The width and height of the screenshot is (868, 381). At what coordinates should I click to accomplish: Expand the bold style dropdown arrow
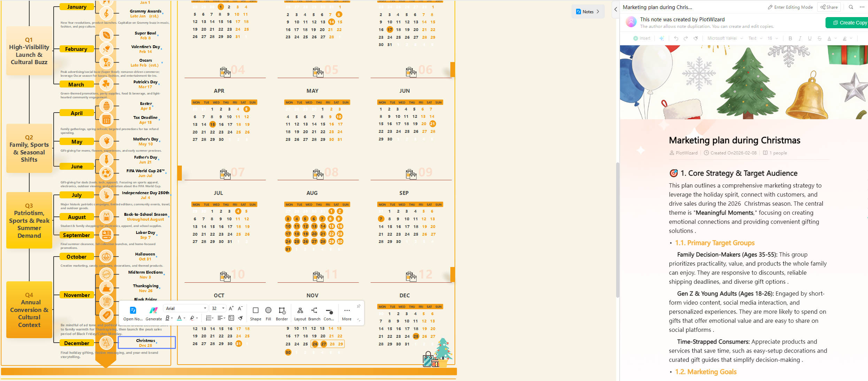coord(172,318)
